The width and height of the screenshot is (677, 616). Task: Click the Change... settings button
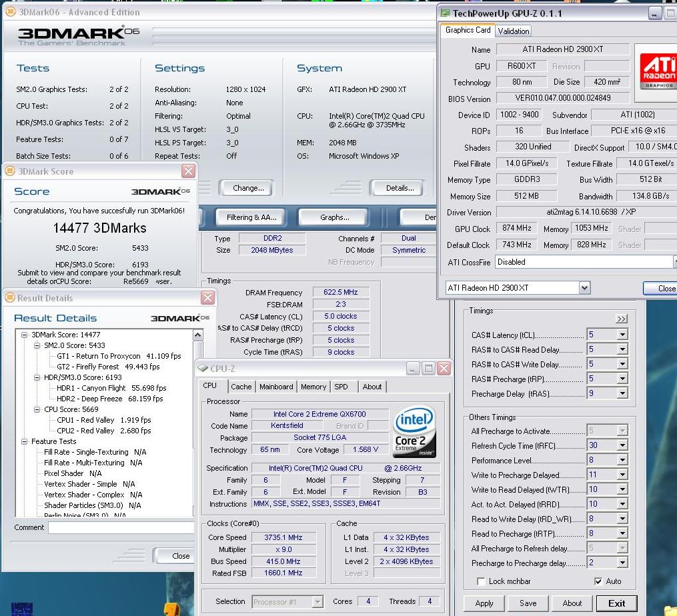[x=248, y=188]
